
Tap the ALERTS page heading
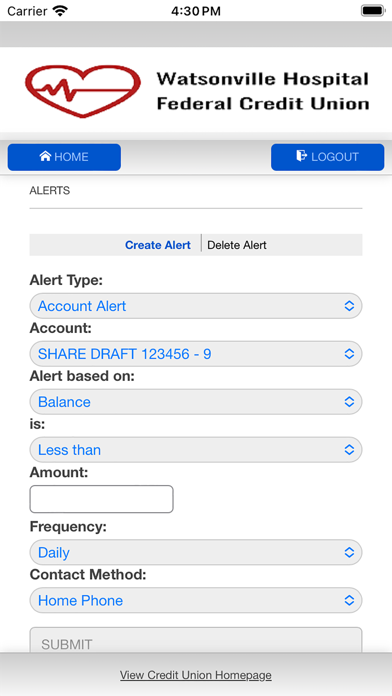coord(50,191)
